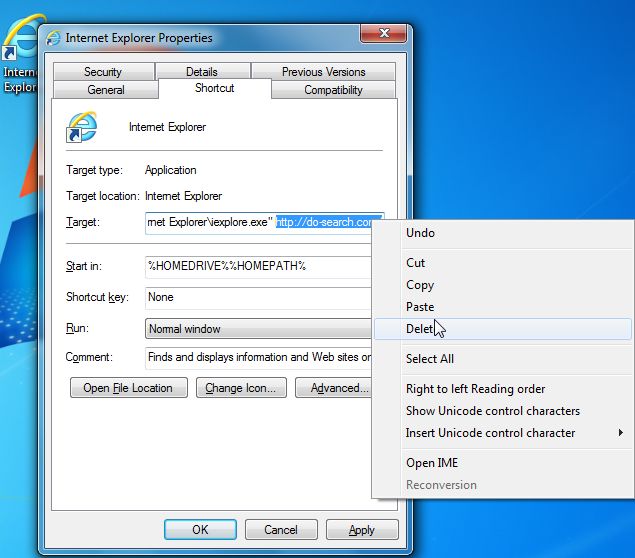Open the Compatibility tab
The width and height of the screenshot is (635, 558).
(x=333, y=89)
